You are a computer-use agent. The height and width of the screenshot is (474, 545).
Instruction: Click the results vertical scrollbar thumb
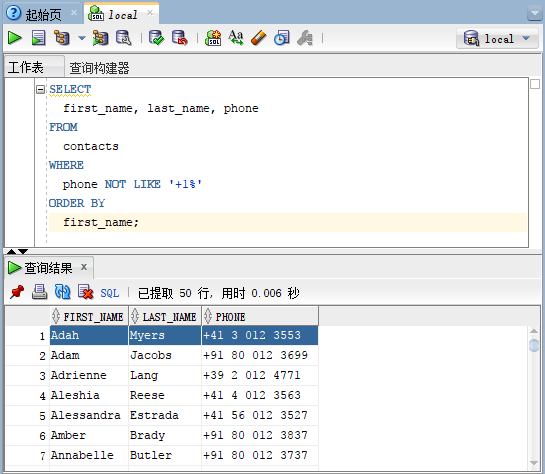tap(534, 345)
